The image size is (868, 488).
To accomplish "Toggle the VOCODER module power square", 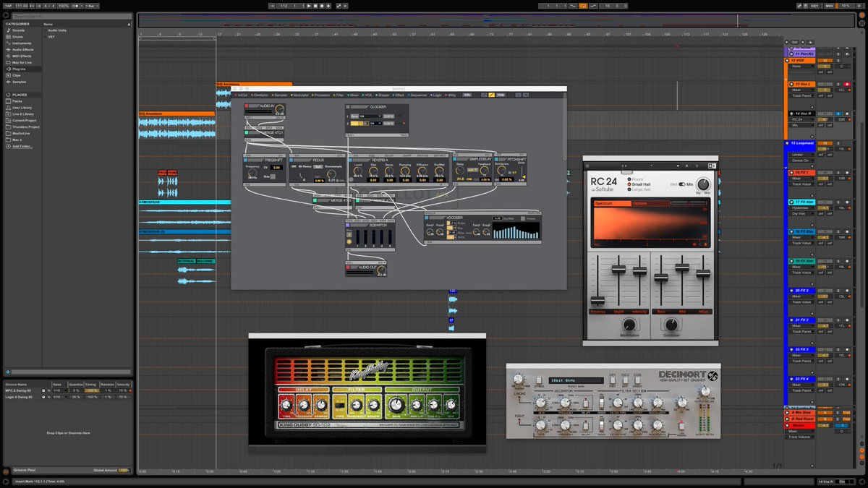I will 426,218.
